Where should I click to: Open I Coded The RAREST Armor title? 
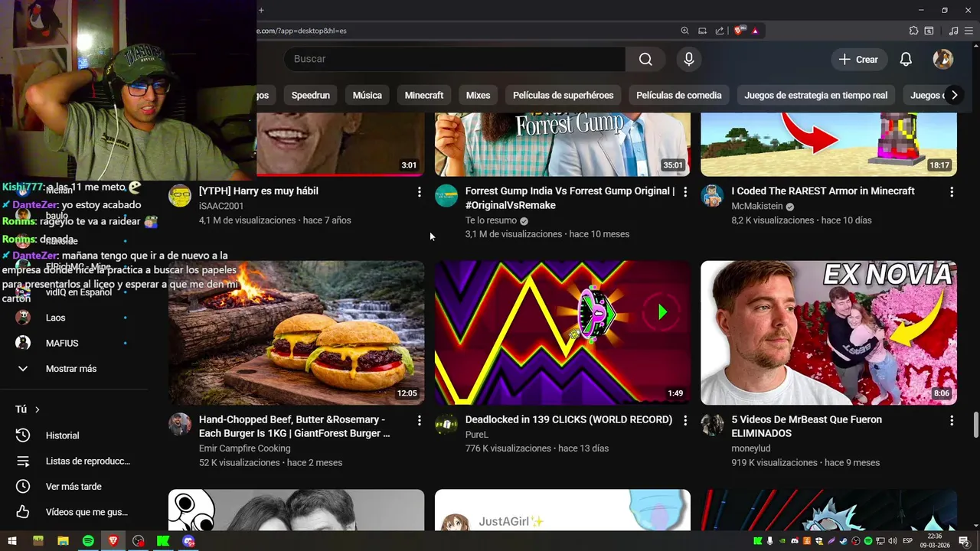pyautogui.click(x=823, y=191)
